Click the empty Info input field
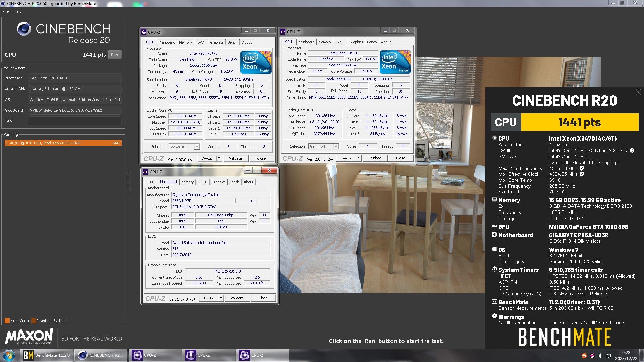Image resolution: width=644 pixels, height=362 pixels. point(75,121)
